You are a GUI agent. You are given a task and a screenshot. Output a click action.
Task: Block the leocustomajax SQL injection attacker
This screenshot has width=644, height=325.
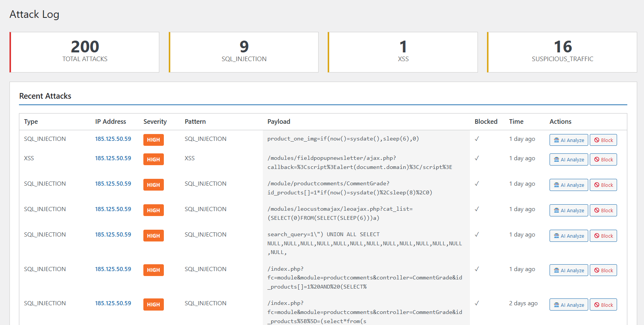[x=603, y=210]
